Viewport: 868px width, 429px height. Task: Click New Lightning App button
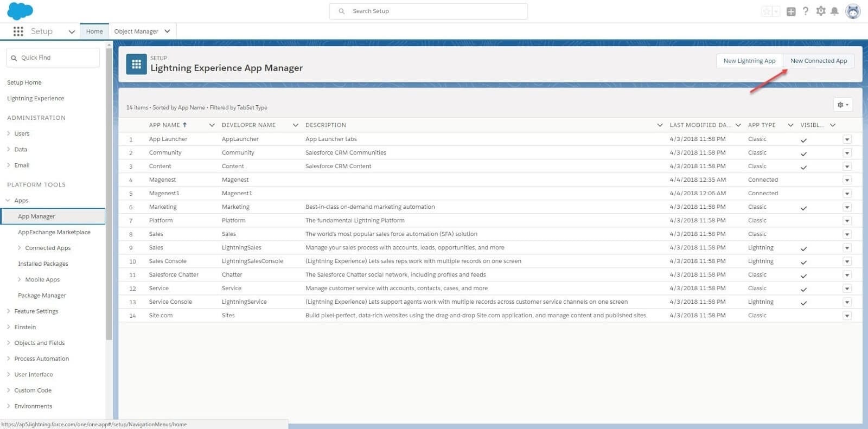pos(749,61)
